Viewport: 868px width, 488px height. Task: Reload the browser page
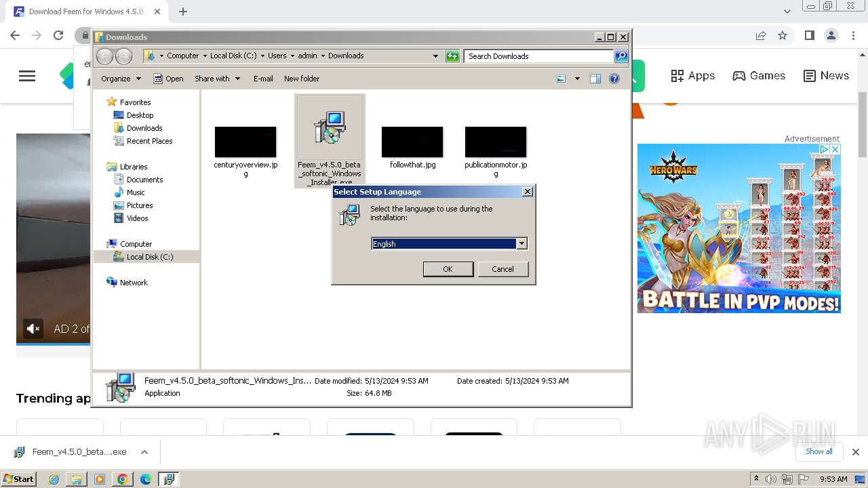click(58, 35)
